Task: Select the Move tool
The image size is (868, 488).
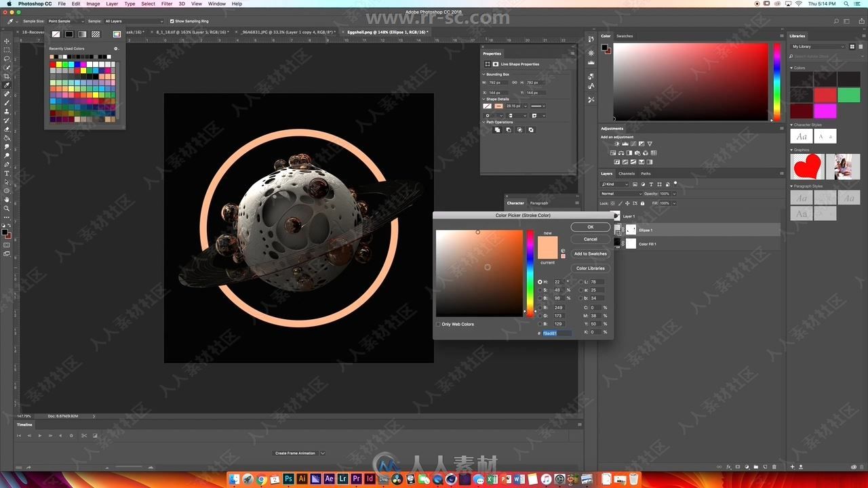Action: [x=7, y=41]
